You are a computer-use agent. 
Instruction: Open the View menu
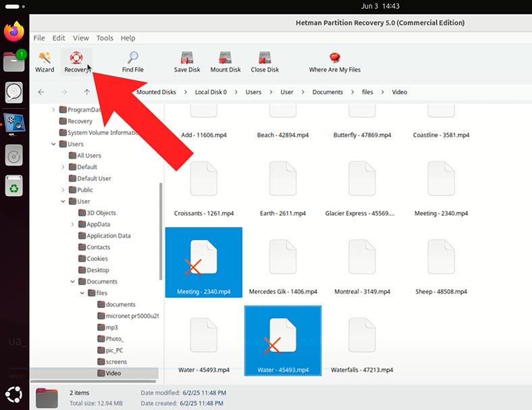81,38
